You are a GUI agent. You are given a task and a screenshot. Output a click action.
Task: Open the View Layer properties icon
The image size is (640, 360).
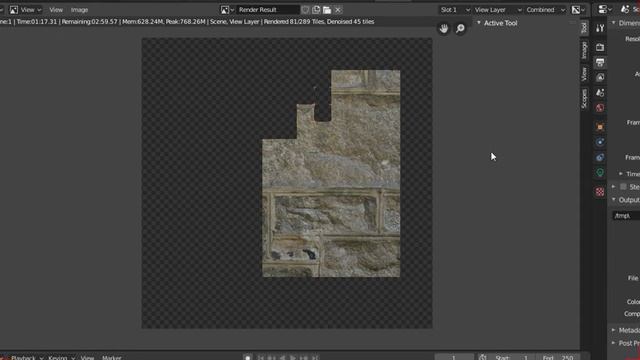click(x=600, y=78)
